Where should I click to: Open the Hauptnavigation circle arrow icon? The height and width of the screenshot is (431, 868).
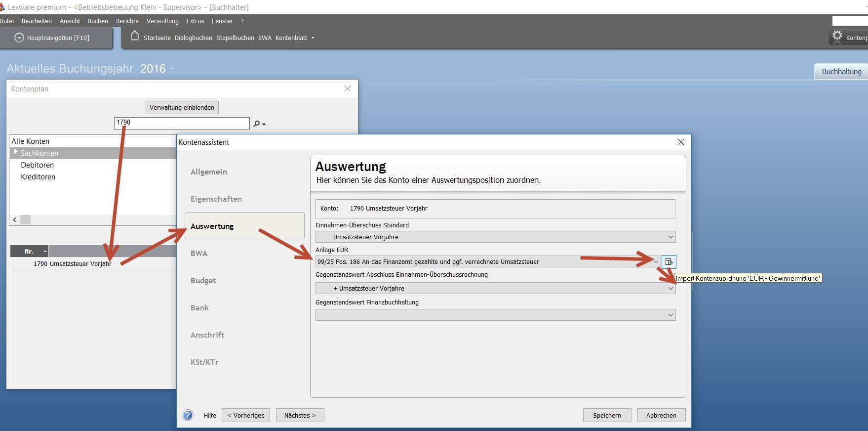tap(19, 38)
